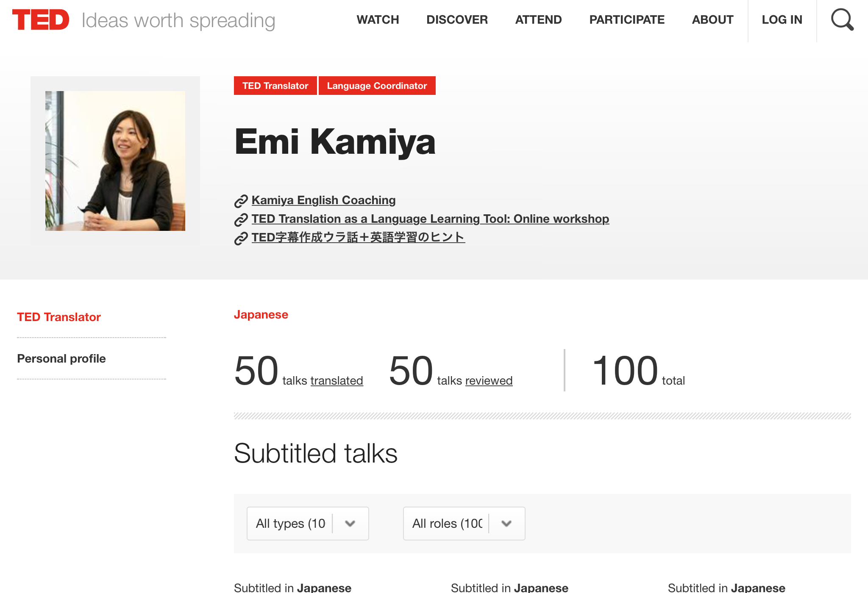Open TED Translation Online workshop link

[430, 219]
